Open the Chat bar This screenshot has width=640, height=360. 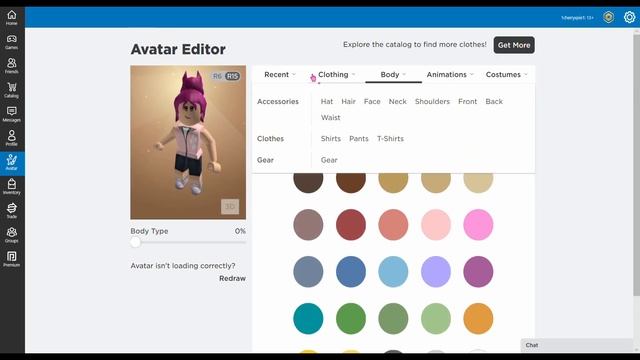click(x=577, y=345)
